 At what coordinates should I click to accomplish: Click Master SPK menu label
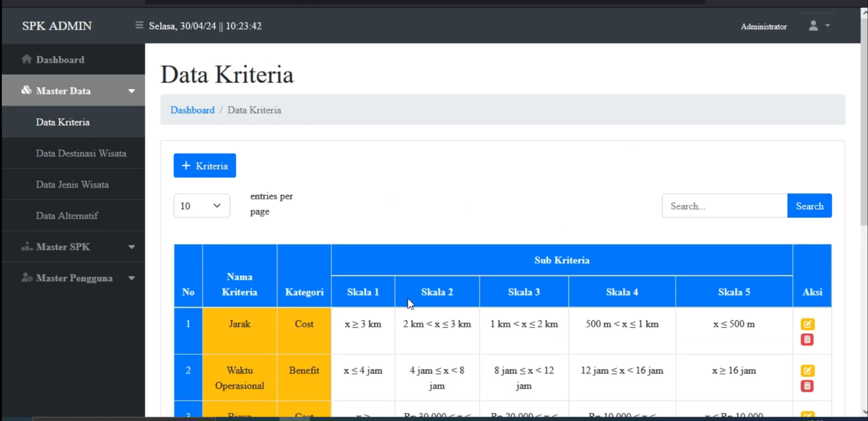pyautogui.click(x=63, y=247)
